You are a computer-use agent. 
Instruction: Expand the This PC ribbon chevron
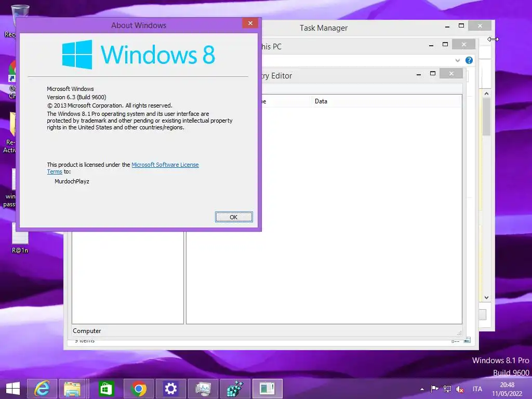[457, 60]
